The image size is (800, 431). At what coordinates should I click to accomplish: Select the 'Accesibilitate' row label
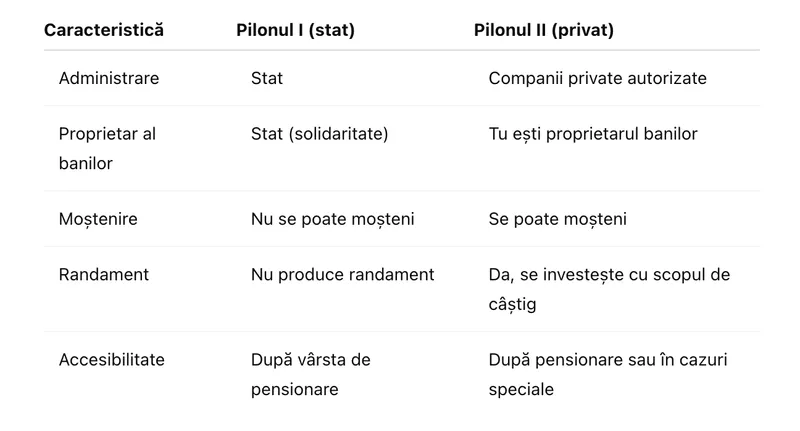pyautogui.click(x=112, y=359)
